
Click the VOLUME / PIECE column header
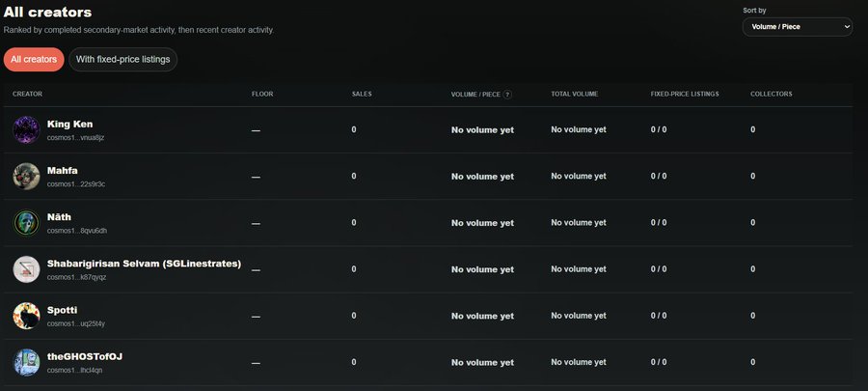(475, 95)
